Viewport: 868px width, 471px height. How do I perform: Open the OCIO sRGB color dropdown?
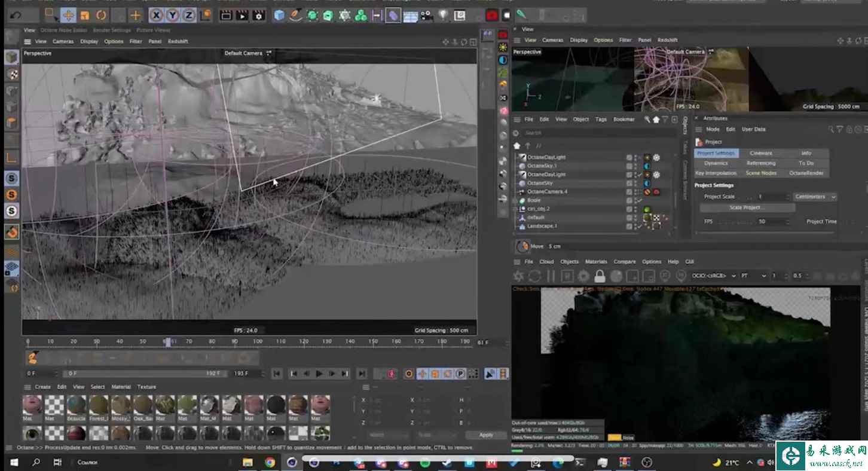point(714,276)
